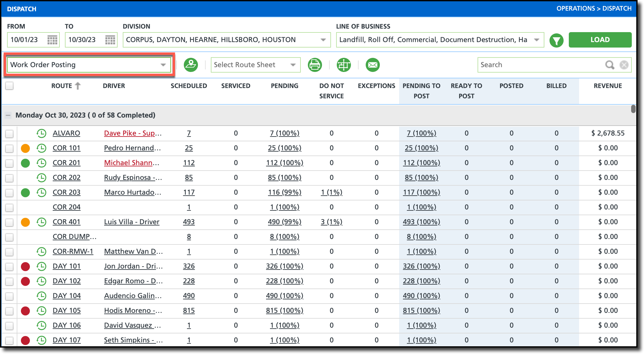Sort by the ROUTE column header
Screen dimensions: 644x354
[x=62, y=86]
